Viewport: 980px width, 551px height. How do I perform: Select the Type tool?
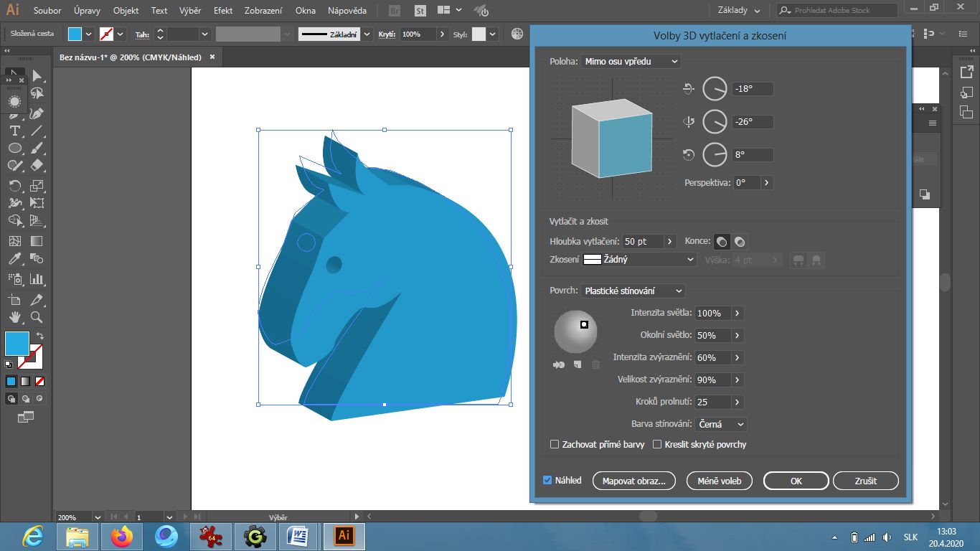click(x=14, y=131)
